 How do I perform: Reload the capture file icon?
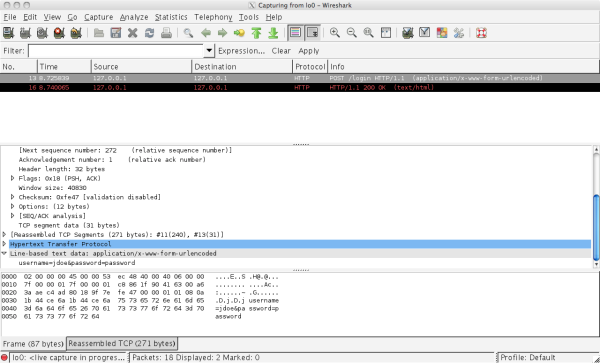click(149, 33)
